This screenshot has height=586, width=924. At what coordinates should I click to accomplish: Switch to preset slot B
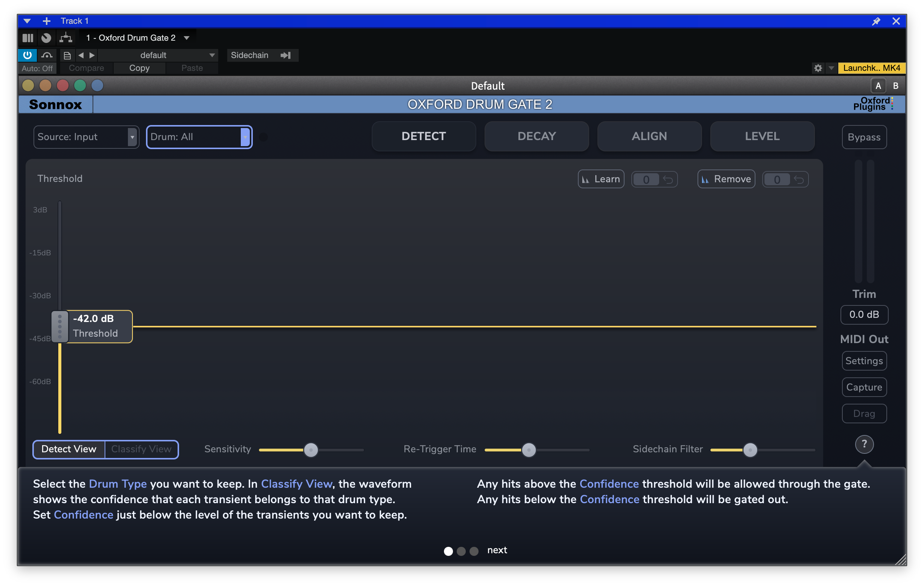tap(895, 86)
